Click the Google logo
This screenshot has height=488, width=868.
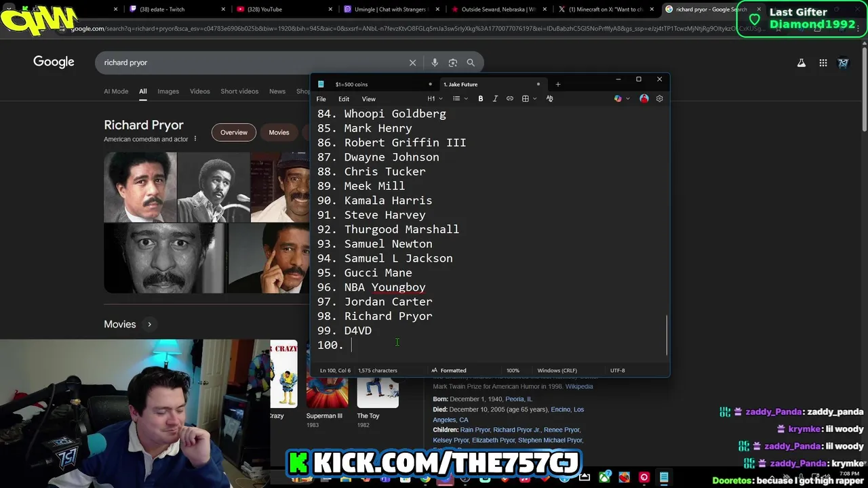[x=54, y=62]
